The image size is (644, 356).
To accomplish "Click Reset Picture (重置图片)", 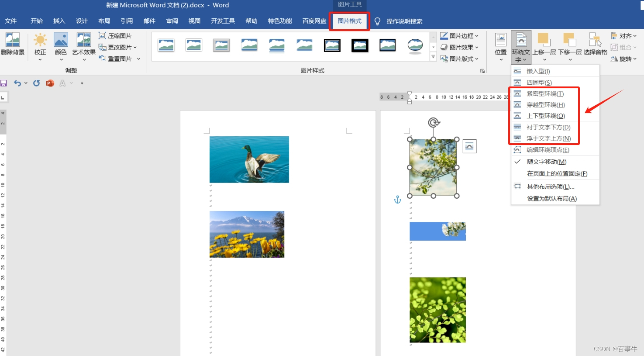I will [x=115, y=59].
